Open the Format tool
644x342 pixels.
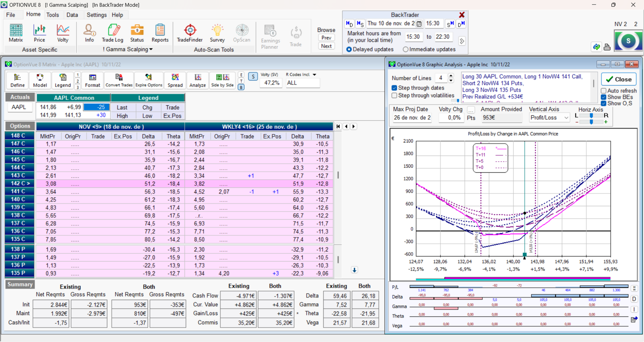tap(93, 81)
